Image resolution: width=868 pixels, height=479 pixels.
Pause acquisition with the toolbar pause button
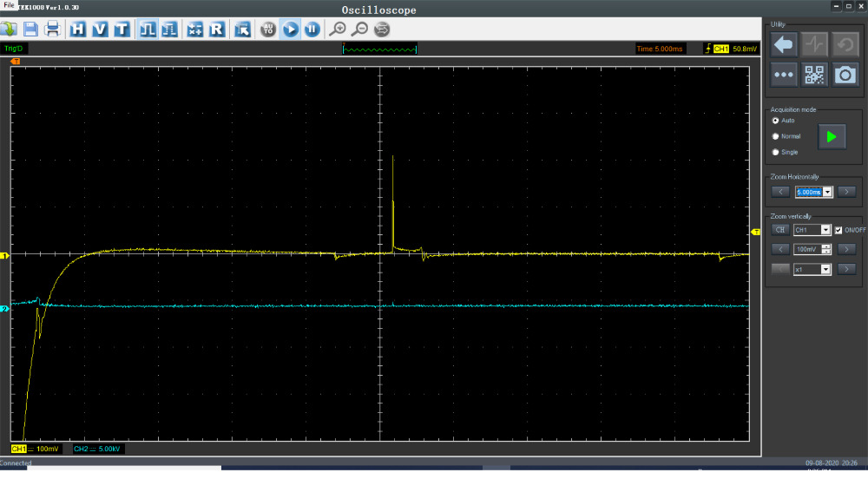[x=312, y=30]
